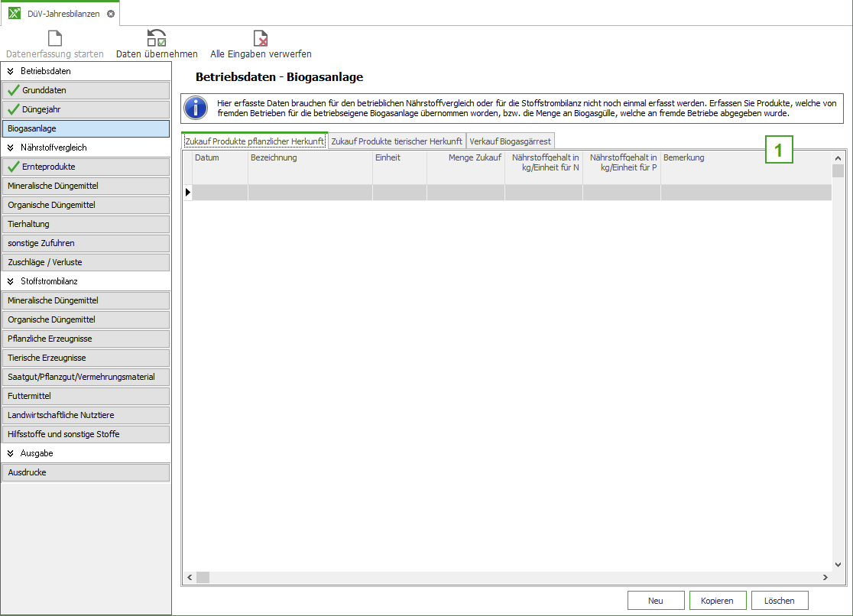
Task: Click the horizontal scrollbar thumb under the table
Action: pyautogui.click(x=203, y=578)
